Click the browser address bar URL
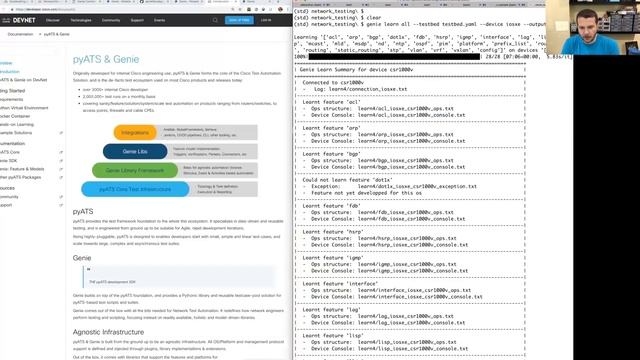 tap(46, 9)
